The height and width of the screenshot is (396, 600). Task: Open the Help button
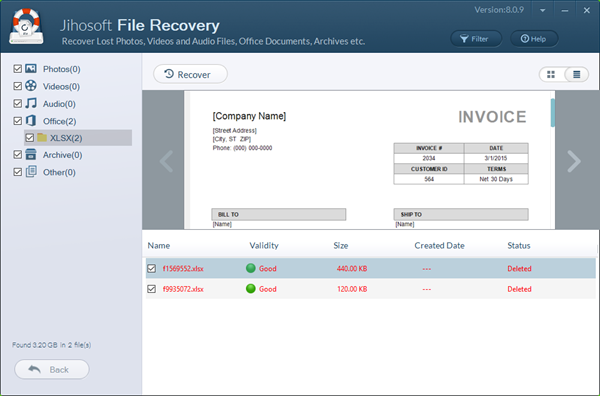pyautogui.click(x=534, y=39)
